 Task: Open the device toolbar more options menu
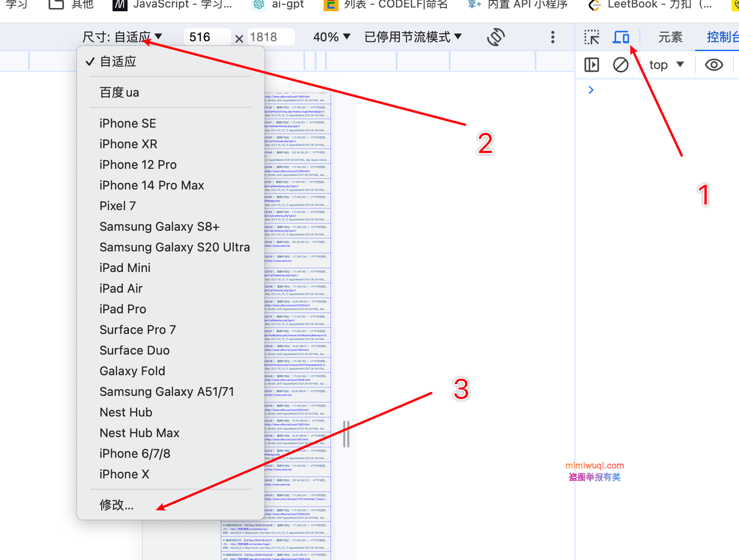553,37
